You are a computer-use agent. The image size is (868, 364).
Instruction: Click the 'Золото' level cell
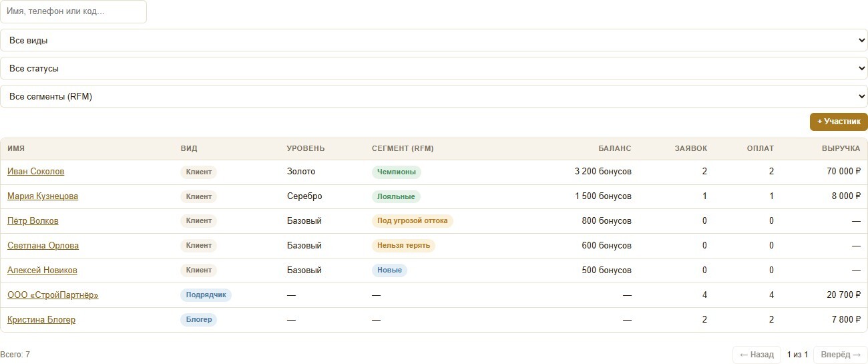pos(301,172)
